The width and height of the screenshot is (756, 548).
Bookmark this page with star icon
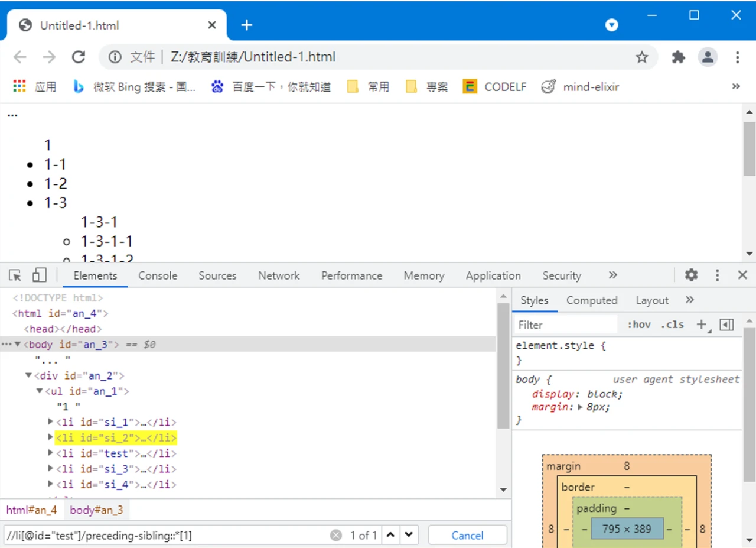coord(641,57)
